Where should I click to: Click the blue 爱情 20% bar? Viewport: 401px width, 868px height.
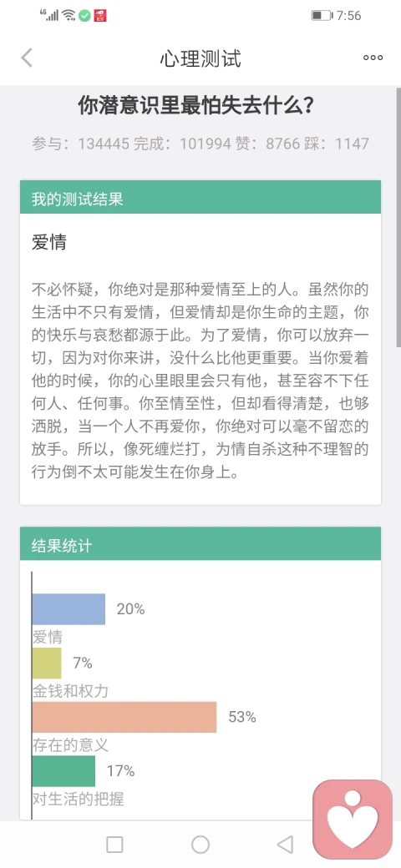click(69, 609)
